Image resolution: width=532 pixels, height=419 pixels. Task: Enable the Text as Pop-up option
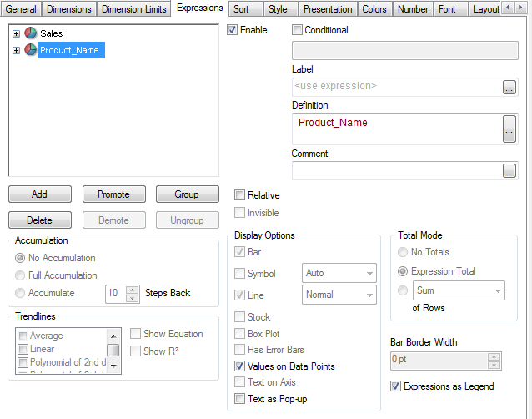coord(240,399)
